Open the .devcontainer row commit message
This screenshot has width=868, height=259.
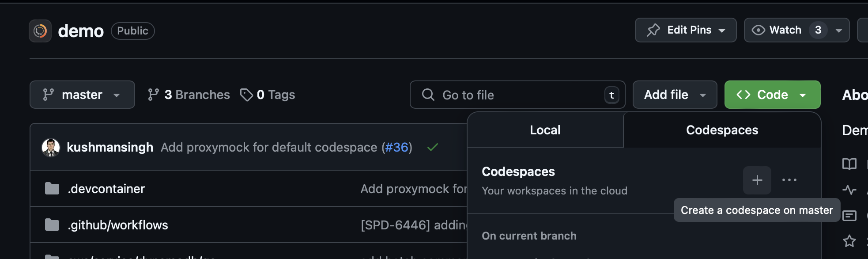point(414,189)
